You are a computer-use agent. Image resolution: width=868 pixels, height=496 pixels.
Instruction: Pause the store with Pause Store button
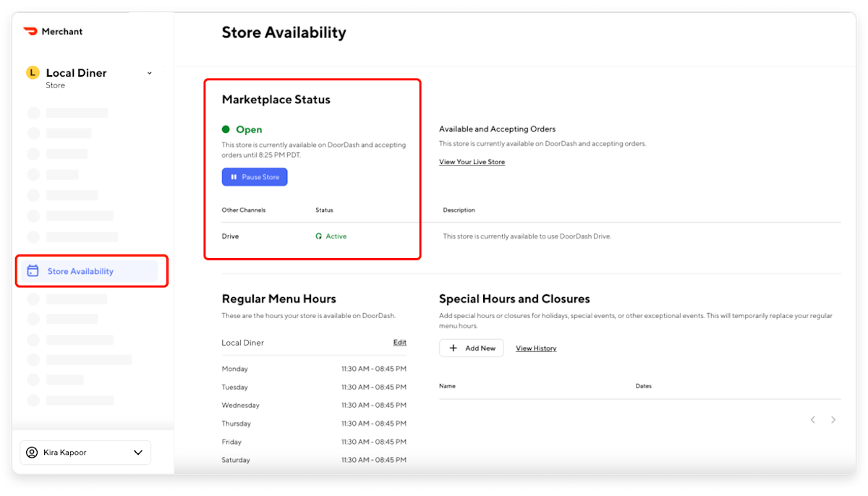[255, 177]
